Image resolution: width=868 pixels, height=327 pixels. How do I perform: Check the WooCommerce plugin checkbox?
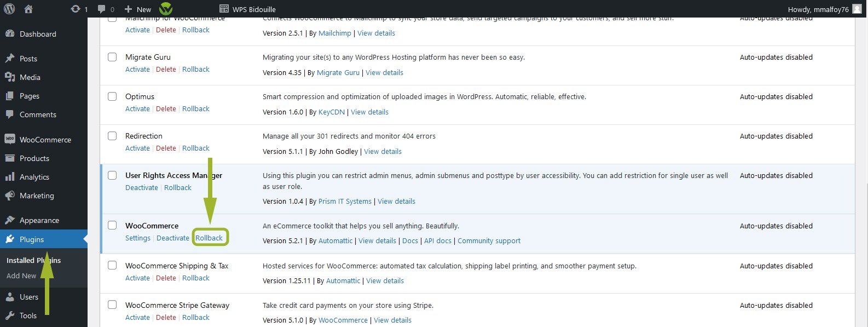tap(112, 225)
